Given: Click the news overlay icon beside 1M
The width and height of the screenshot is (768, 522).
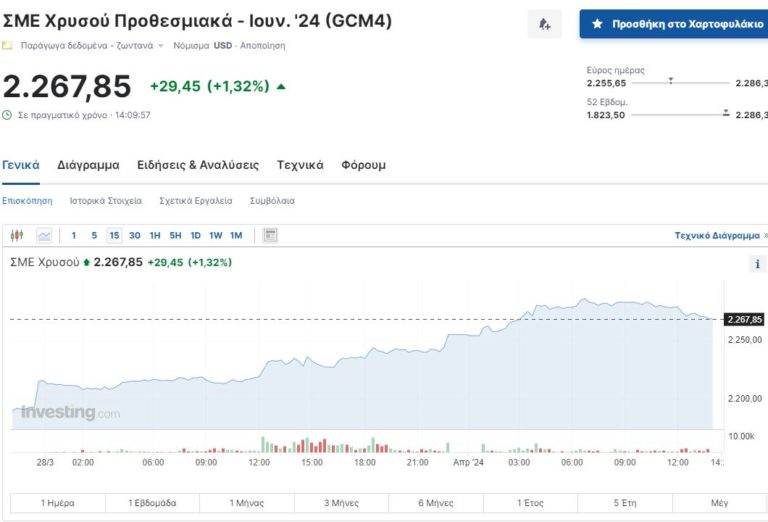Looking at the screenshot, I should (270, 236).
